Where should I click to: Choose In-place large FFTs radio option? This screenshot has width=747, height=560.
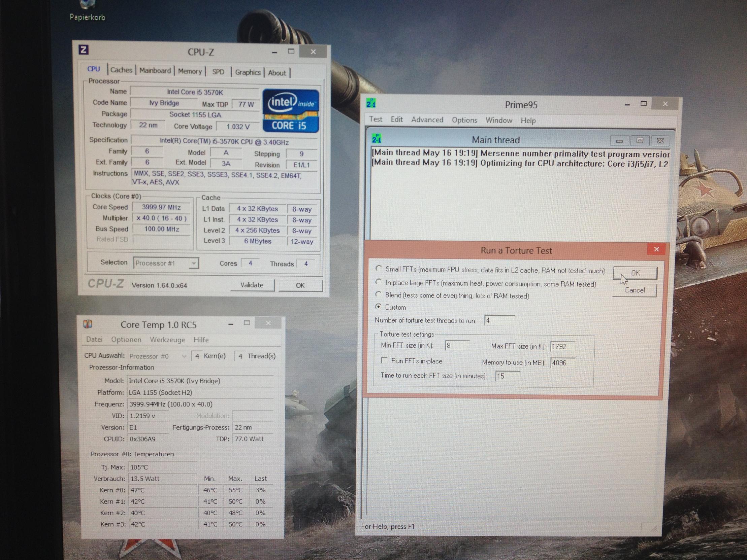379,282
